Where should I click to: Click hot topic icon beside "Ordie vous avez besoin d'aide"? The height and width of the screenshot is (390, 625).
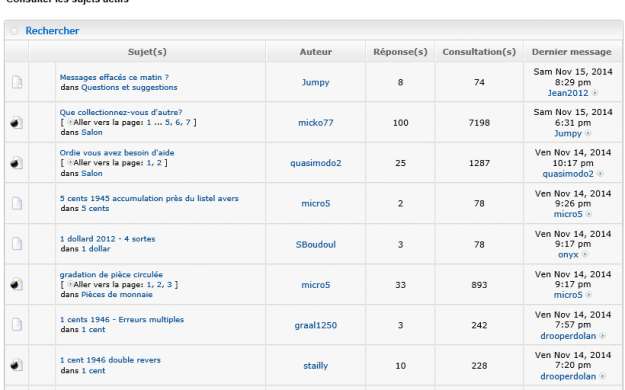tap(16, 163)
